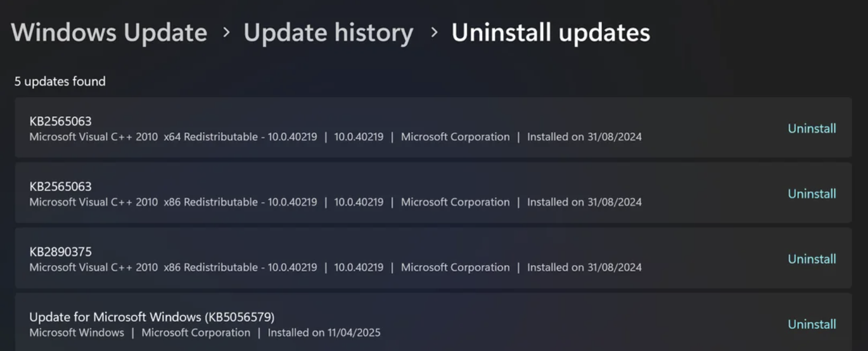
Task: Click the Visual C++ 2010 x64 description text
Action: click(173, 137)
